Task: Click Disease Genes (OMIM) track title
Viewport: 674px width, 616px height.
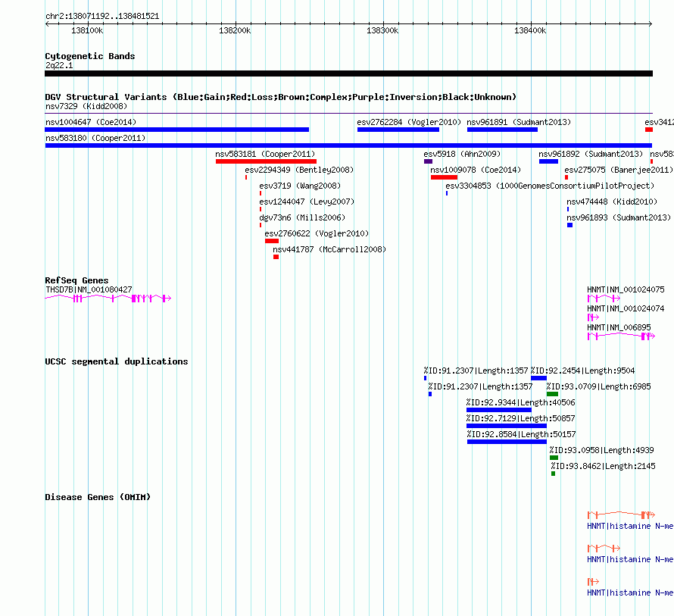Action: coord(98,497)
